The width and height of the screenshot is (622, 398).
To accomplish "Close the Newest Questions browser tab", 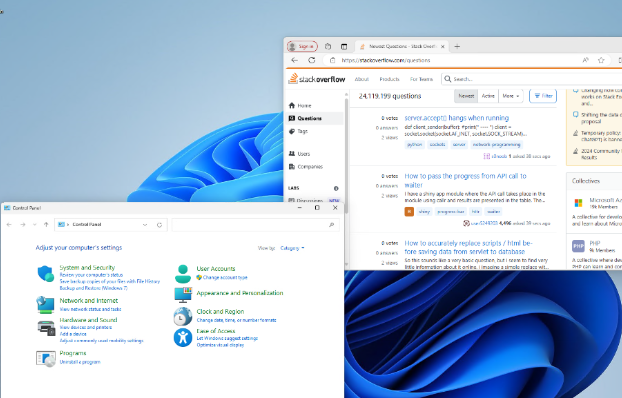I will pos(443,46).
